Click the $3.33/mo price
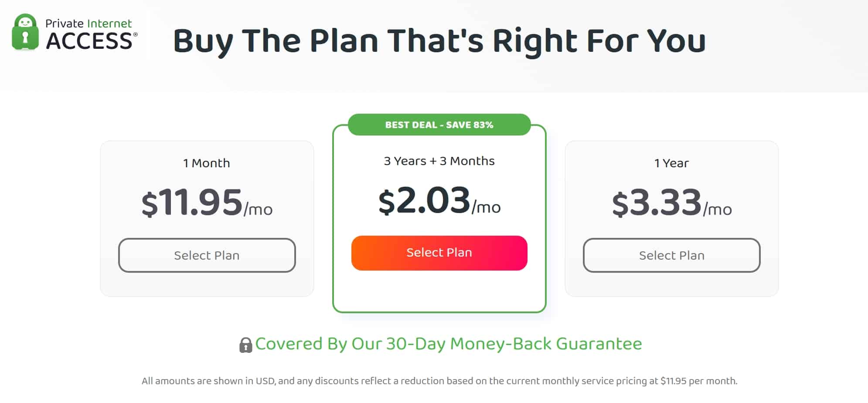 tap(672, 202)
